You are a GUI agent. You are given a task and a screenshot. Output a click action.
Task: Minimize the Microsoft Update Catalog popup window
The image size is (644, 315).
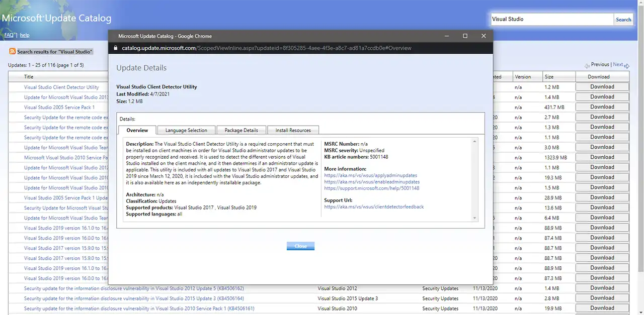(446, 36)
